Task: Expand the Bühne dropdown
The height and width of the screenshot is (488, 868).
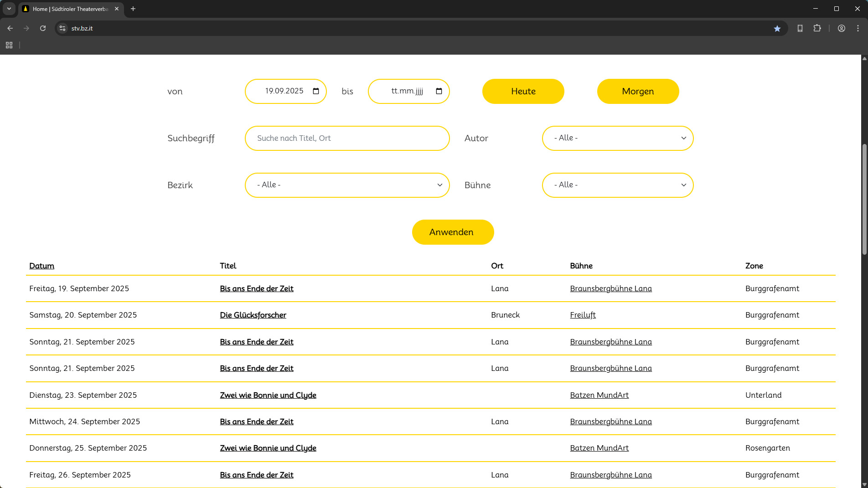Action: point(617,185)
